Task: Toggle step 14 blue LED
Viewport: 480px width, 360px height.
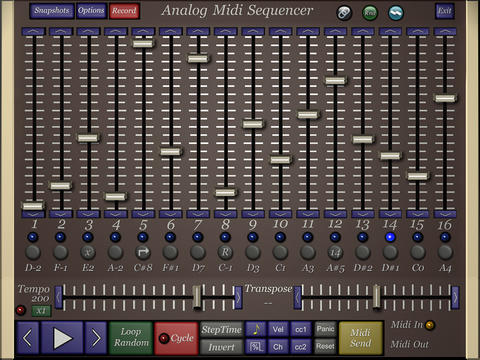Action: 390,237
